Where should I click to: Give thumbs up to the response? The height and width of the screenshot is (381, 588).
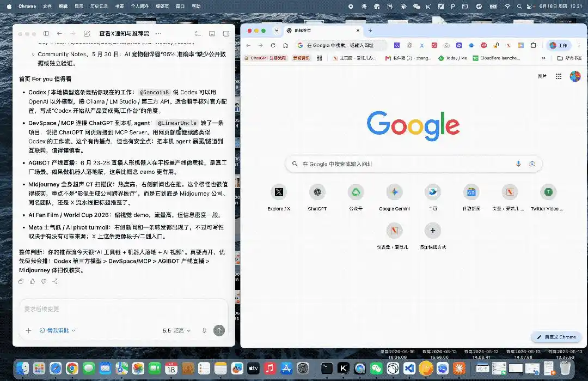(32, 281)
